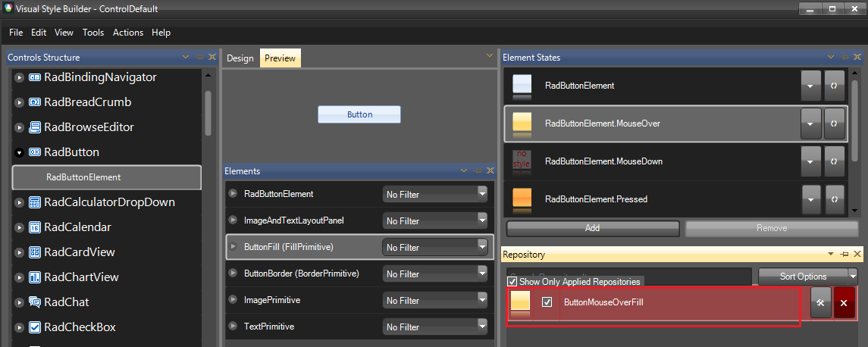Click the preview Button control
The width and height of the screenshot is (868, 347).
[x=359, y=114]
